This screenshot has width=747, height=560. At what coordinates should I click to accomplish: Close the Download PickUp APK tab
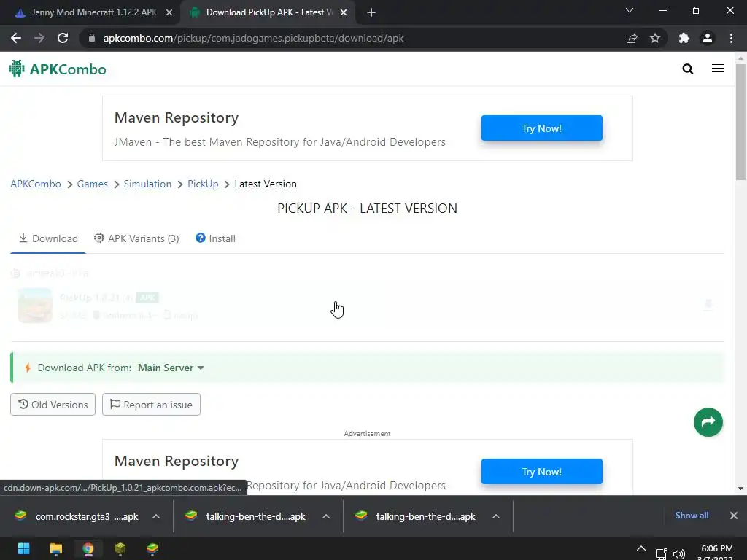(x=344, y=13)
